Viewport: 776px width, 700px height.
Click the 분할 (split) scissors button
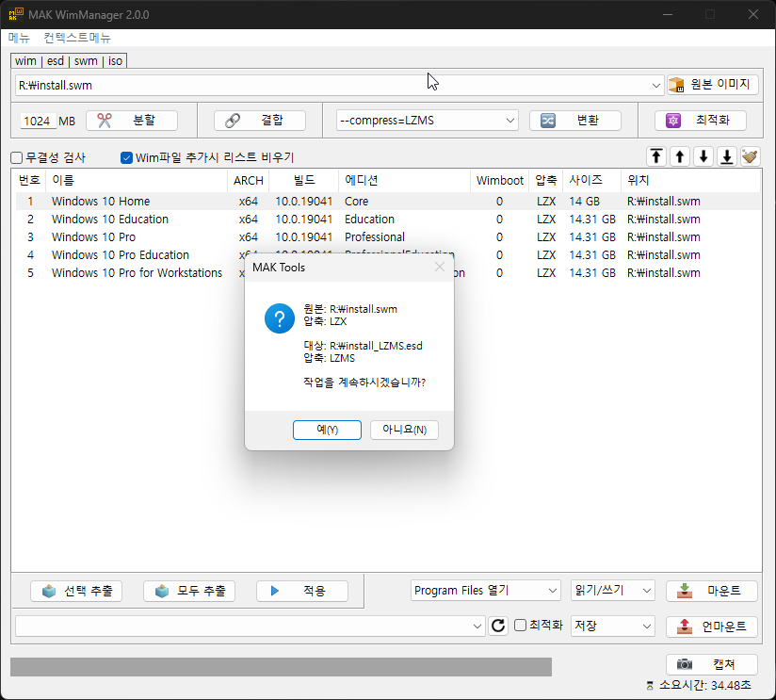(132, 121)
